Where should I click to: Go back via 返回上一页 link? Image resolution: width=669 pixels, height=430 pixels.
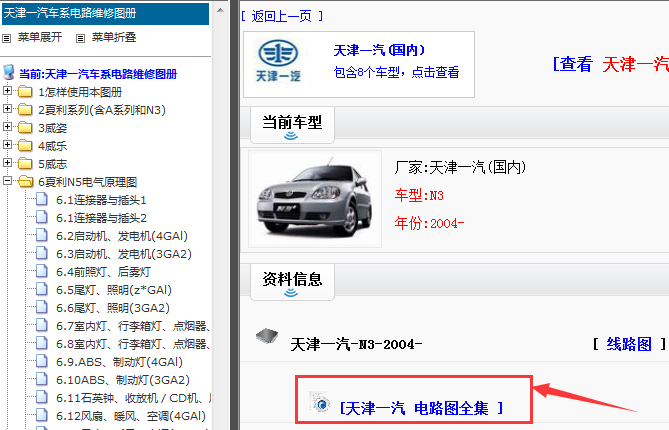[x=282, y=16]
